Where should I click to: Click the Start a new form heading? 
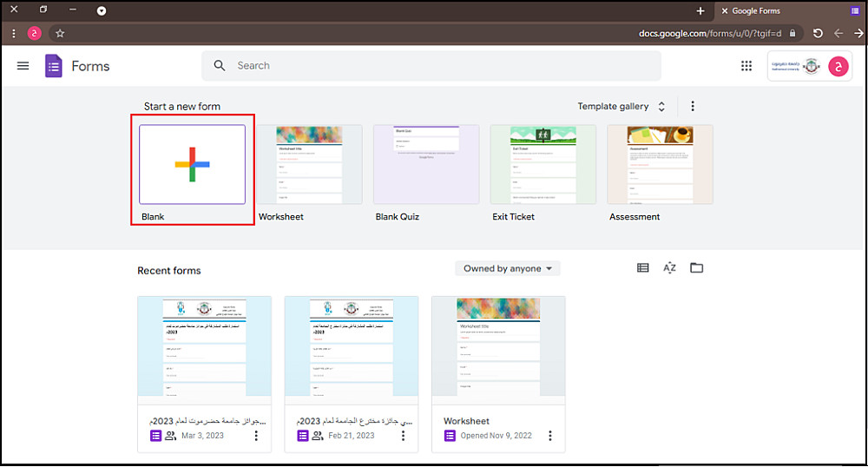(182, 106)
